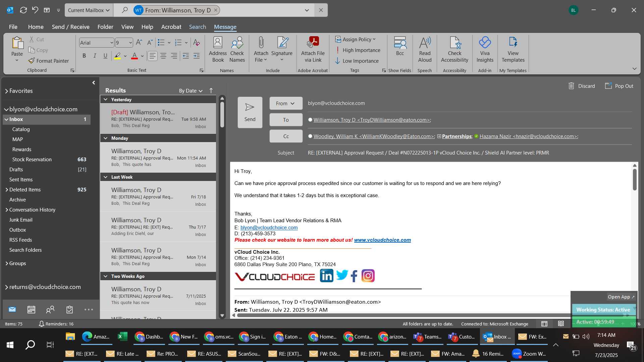Align text right

pyautogui.click(x=174, y=56)
